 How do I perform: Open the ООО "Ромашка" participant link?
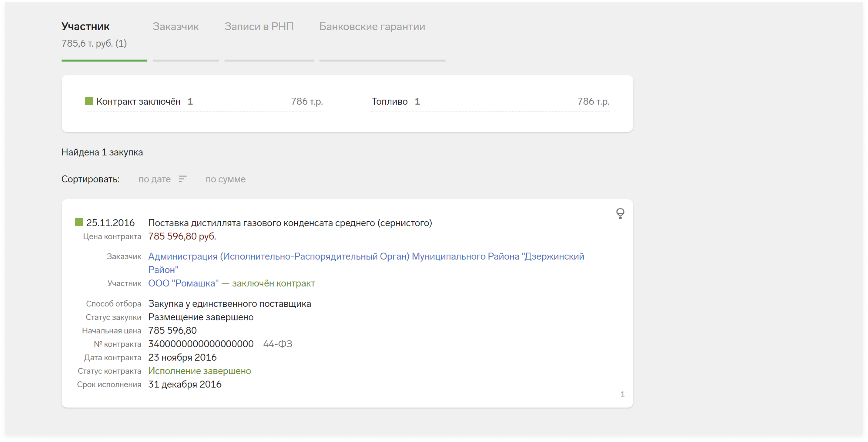pyautogui.click(x=183, y=283)
